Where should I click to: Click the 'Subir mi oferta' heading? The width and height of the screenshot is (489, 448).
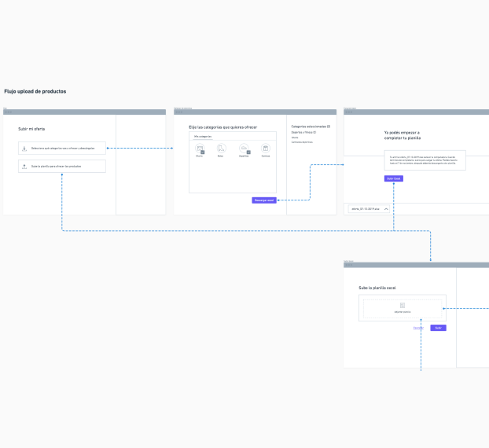coord(31,129)
